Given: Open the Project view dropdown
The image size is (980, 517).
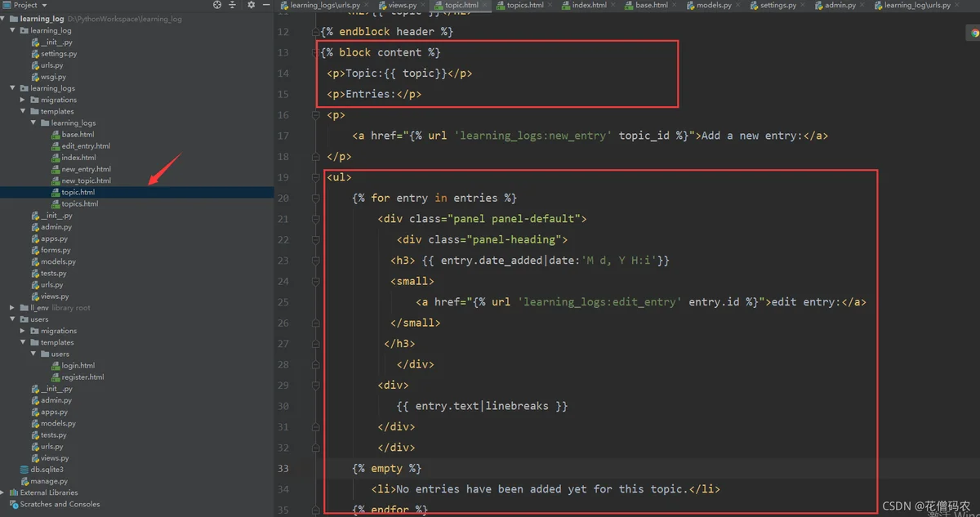Looking at the screenshot, I should 42,5.
